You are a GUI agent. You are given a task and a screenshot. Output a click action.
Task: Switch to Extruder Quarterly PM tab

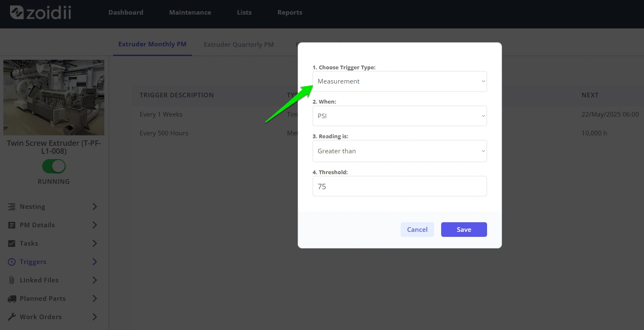pyautogui.click(x=239, y=44)
